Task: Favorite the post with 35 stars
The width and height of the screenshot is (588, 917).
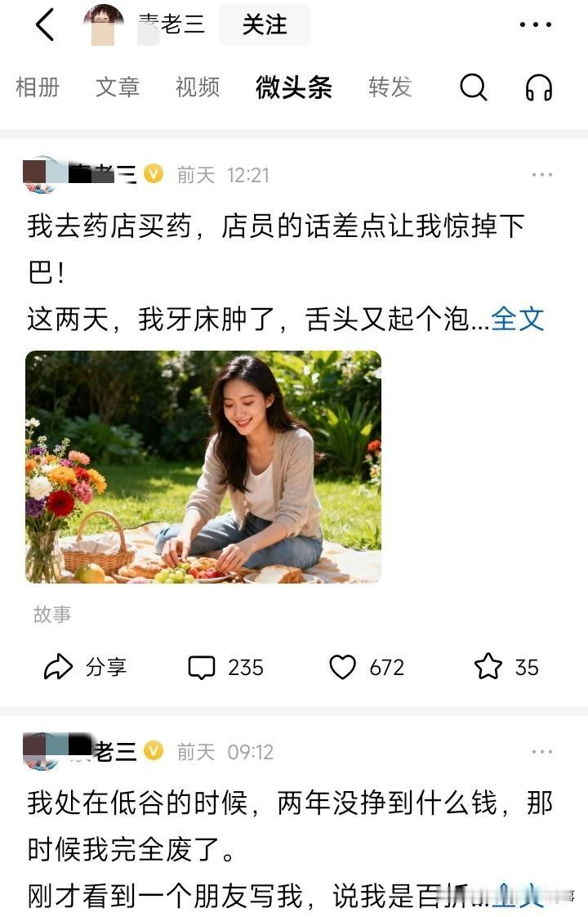Action: [x=506, y=667]
